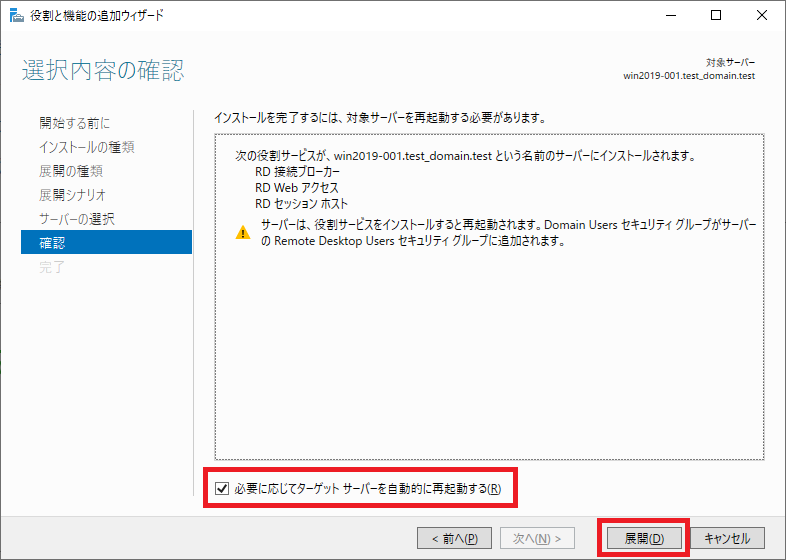Select the 展開シナリオ wizard step
The image size is (786, 560).
tap(73, 195)
